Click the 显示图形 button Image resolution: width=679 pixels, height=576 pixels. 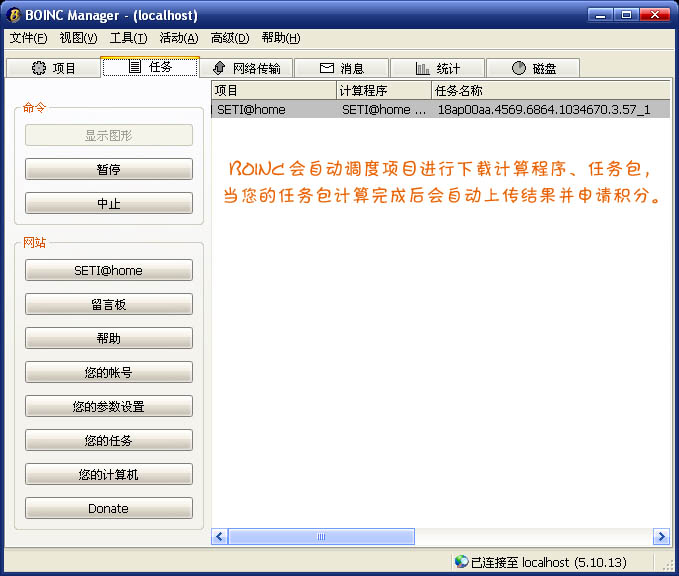(109, 135)
